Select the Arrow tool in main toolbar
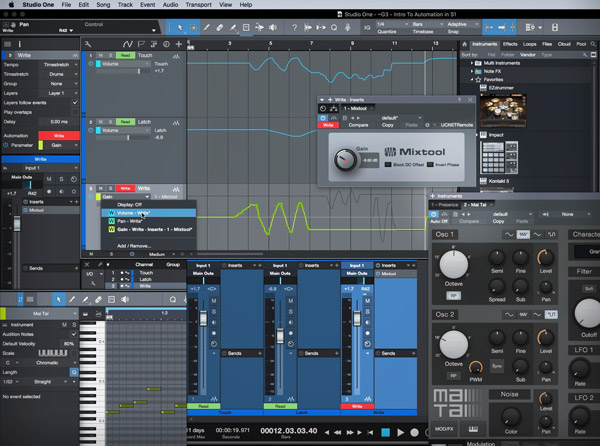The height and width of the screenshot is (446, 600). [179, 28]
